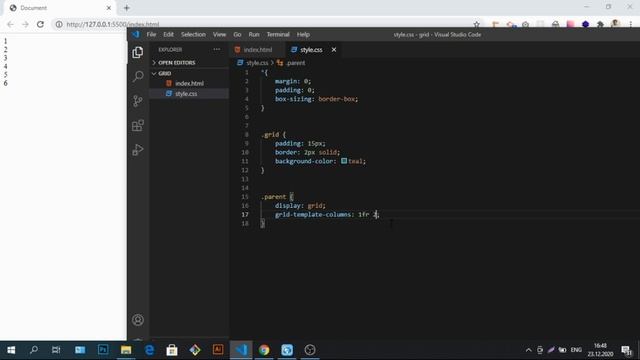Open the Search view in activity bar
The width and height of the screenshot is (640, 360).
point(138,76)
